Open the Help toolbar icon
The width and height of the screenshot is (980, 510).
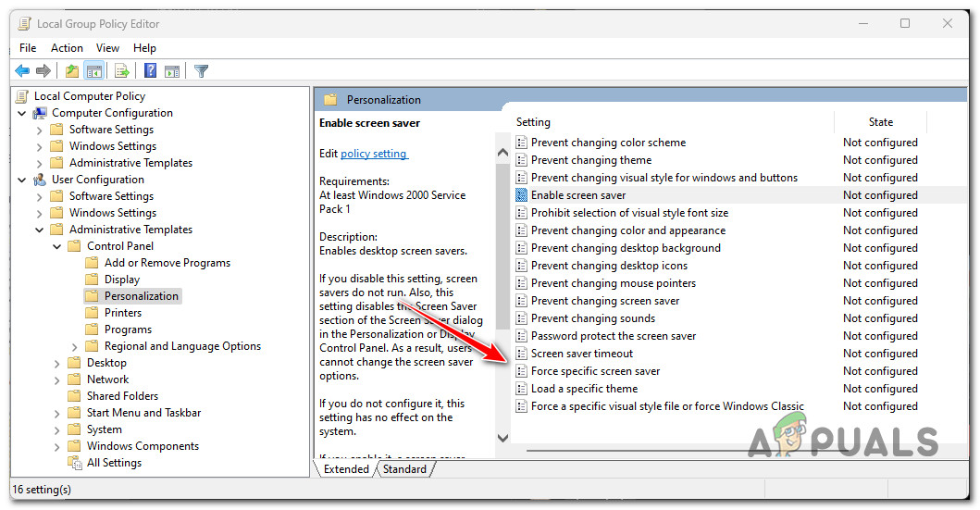point(150,70)
